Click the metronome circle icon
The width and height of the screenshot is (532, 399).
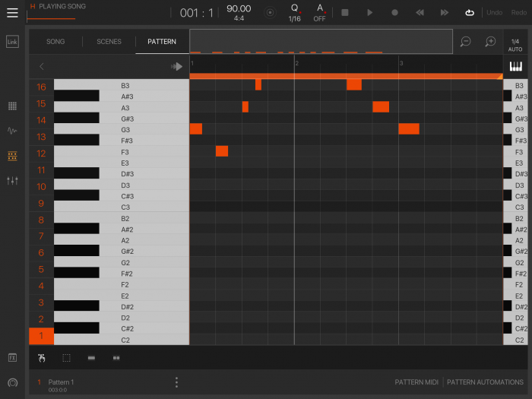pyautogui.click(x=270, y=13)
